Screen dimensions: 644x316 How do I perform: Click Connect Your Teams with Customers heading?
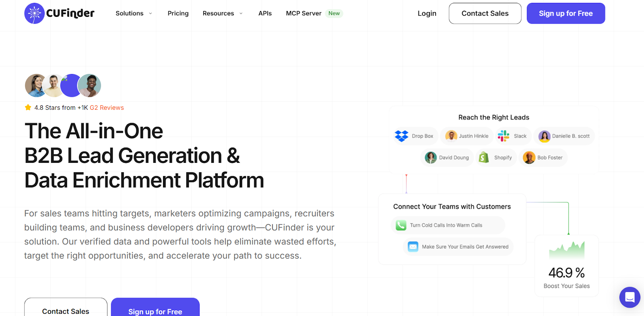tap(452, 207)
